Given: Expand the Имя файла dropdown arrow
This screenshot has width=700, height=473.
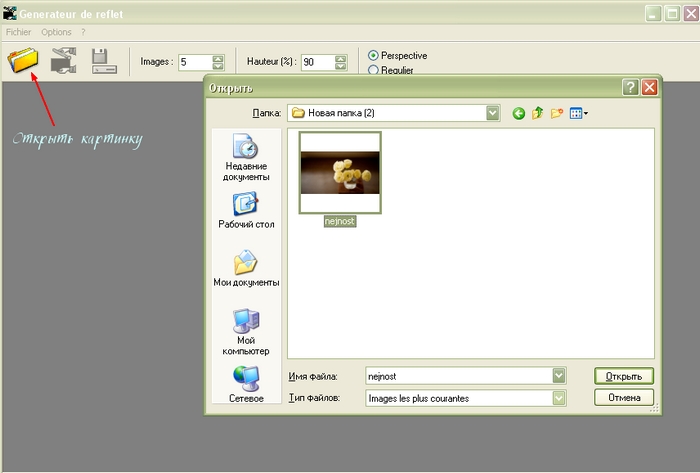Looking at the screenshot, I should tap(559, 376).
